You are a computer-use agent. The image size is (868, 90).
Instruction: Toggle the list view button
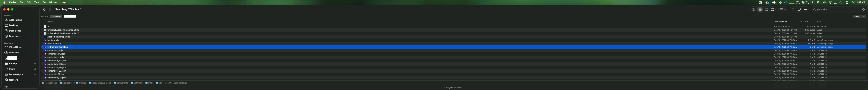[x=760, y=10]
